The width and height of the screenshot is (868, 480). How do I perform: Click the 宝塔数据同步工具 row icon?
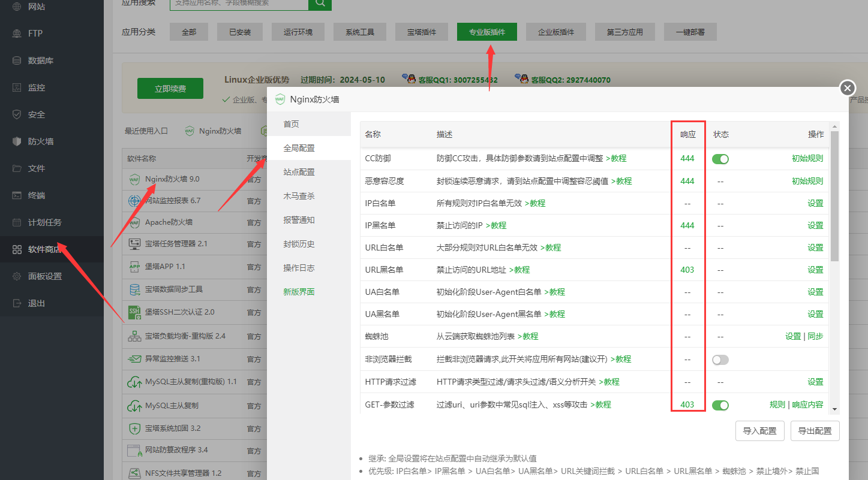coord(134,289)
